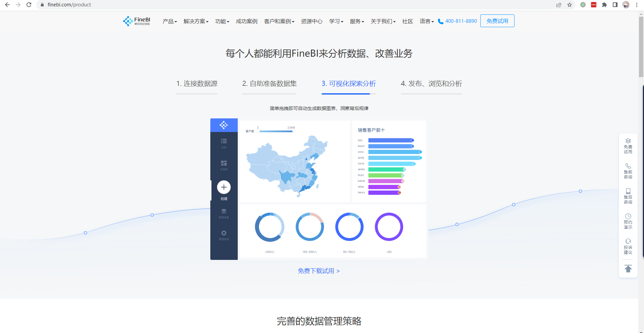Click the 150-500人 donut chart
644x333 pixels.
[310, 227]
